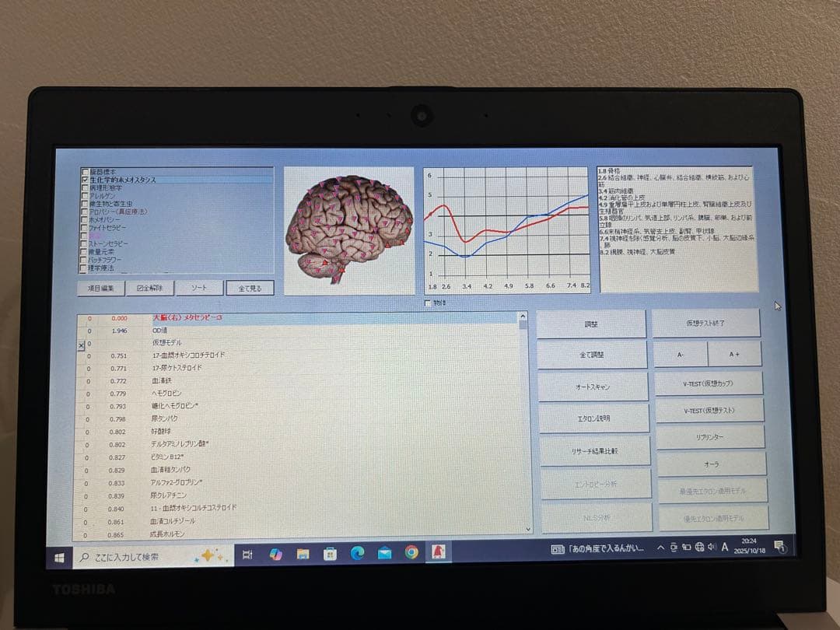Screen dimensions: 840x630
Task: Click the Task View taskbar icon
Action: pos(247,555)
